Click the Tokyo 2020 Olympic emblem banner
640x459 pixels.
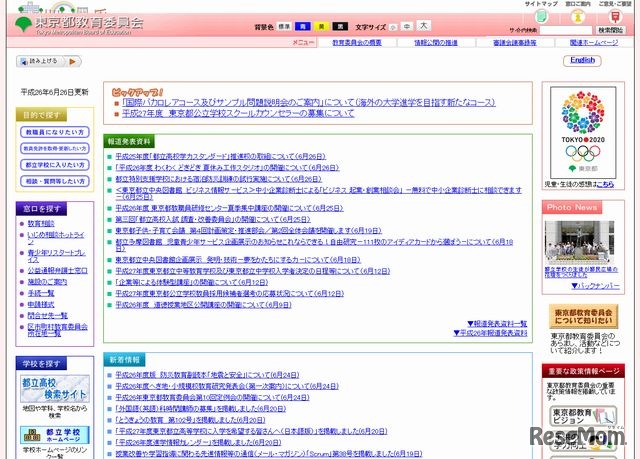[583, 132]
